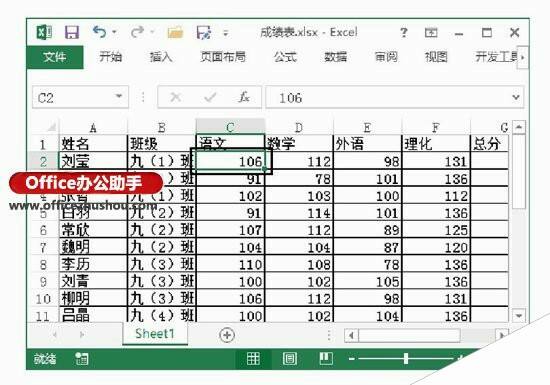Click the 总分 header cell
Image resolution: width=550 pixels, height=385 pixels.
(489, 143)
